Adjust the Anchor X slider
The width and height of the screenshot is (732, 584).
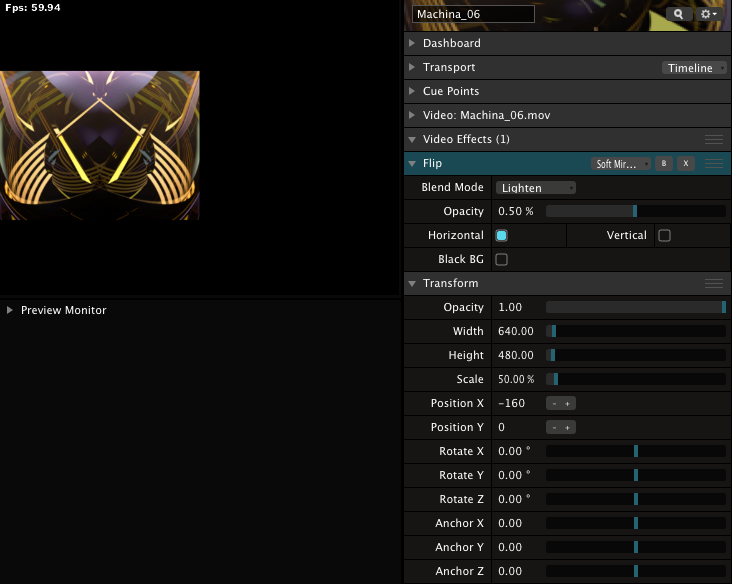coord(635,523)
